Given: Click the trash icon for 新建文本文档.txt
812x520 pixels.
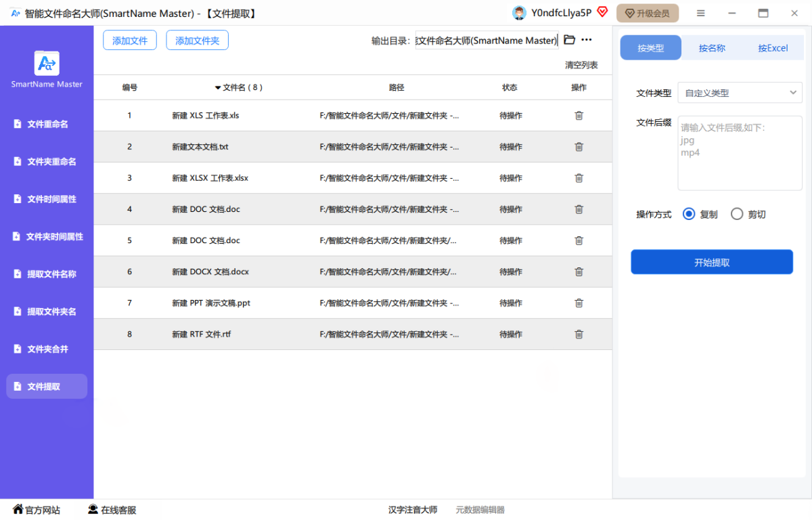Looking at the screenshot, I should [579, 147].
